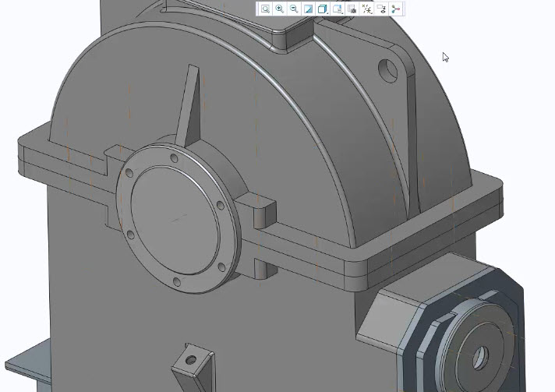The width and height of the screenshot is (555, 392).
Task: Toggle Annotation Display eye icon
Action: (x=381, y=9)
